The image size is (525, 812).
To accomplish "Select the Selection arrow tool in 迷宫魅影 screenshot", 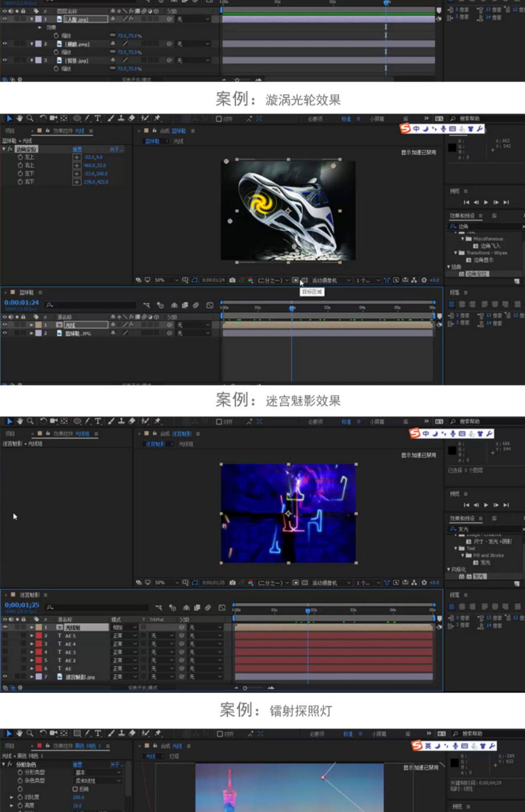I will 9,421.
